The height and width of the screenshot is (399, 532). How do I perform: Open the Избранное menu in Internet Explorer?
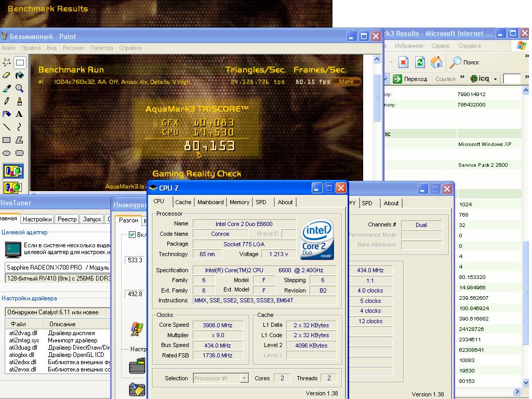tap(408, 46)
